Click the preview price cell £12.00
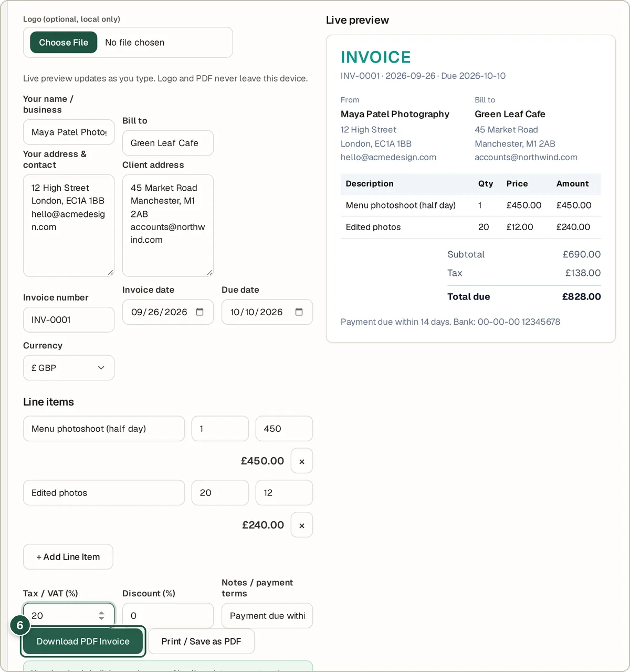 (520, 227)
